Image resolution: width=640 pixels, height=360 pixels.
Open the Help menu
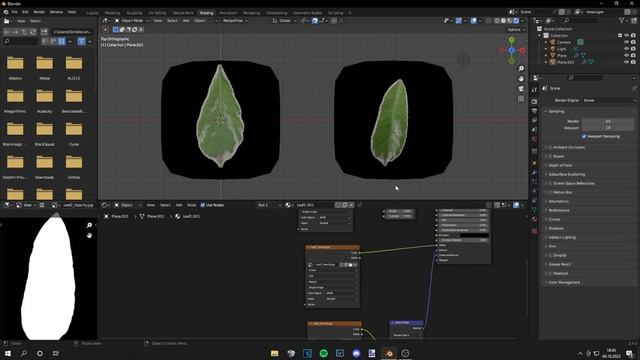click(72, 12)
